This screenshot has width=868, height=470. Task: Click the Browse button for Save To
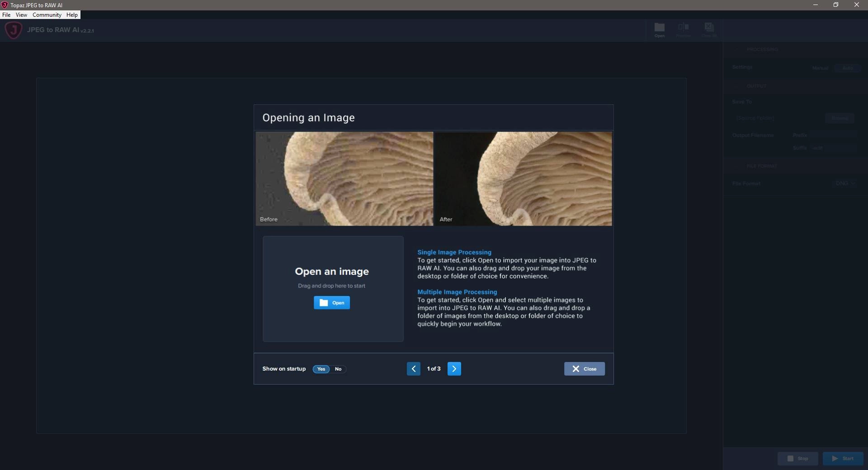840,118
